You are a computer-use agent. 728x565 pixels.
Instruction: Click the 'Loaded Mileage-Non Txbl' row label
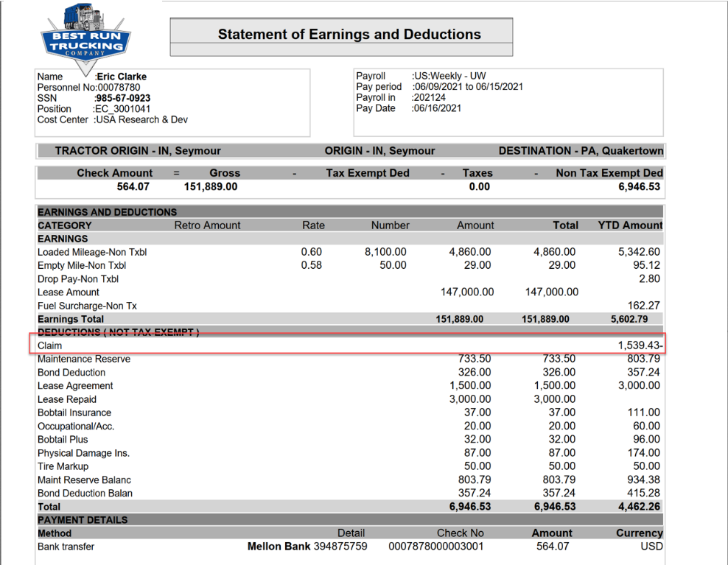(92, 252)
